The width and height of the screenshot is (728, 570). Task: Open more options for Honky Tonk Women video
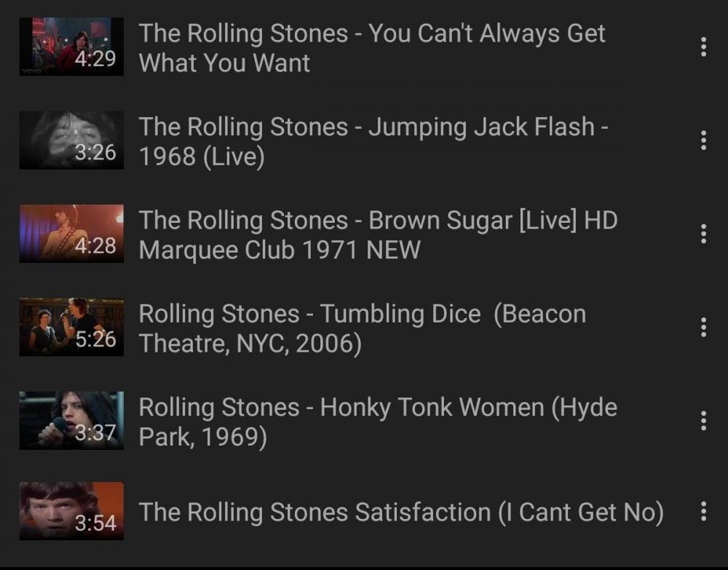[703, 421]
